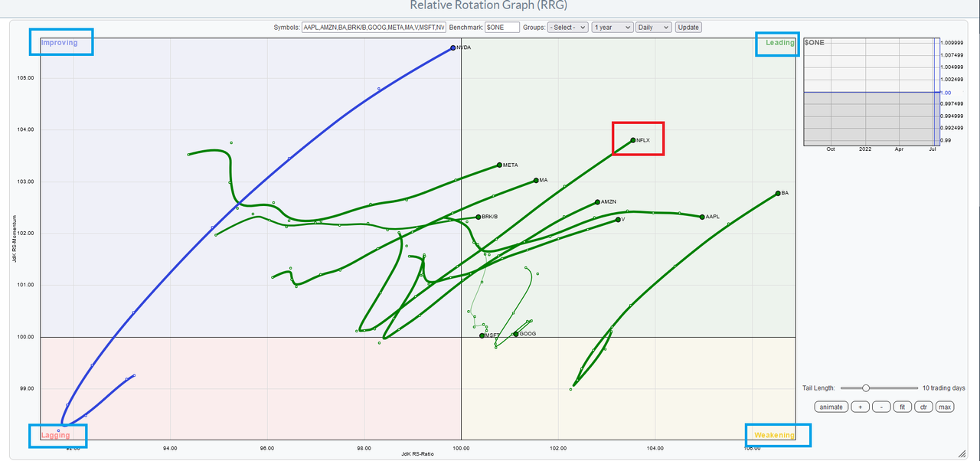Click the Update button

pyautogui.click(x=688, y=27)
